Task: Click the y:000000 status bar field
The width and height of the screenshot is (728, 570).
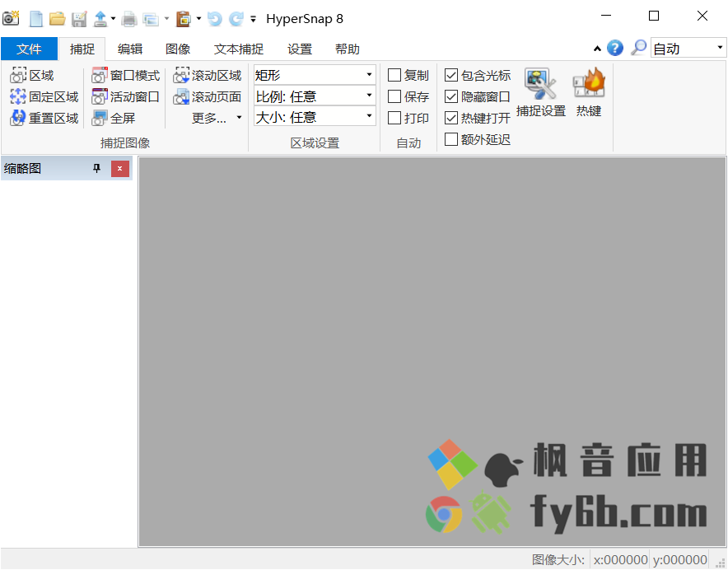Action: click(679, 559)
